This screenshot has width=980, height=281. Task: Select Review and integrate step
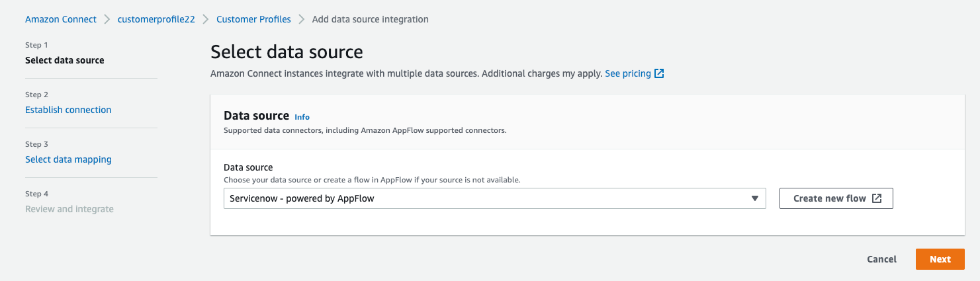[x=69, y=209]
